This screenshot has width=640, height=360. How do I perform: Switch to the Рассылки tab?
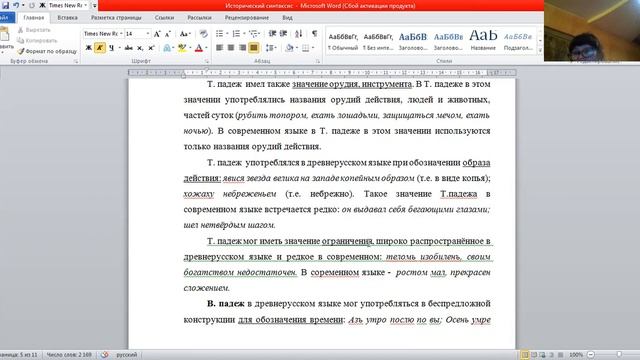pyautogui.click(x=199, y=18)
